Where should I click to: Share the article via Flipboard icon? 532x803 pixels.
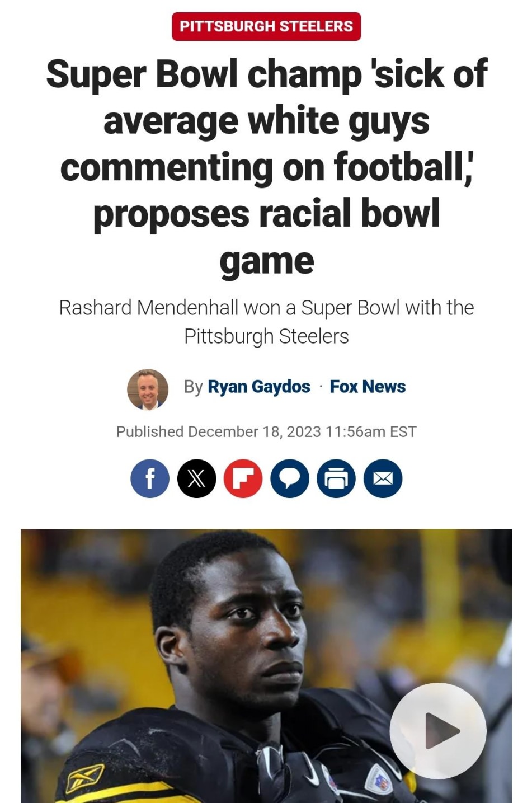243,479
